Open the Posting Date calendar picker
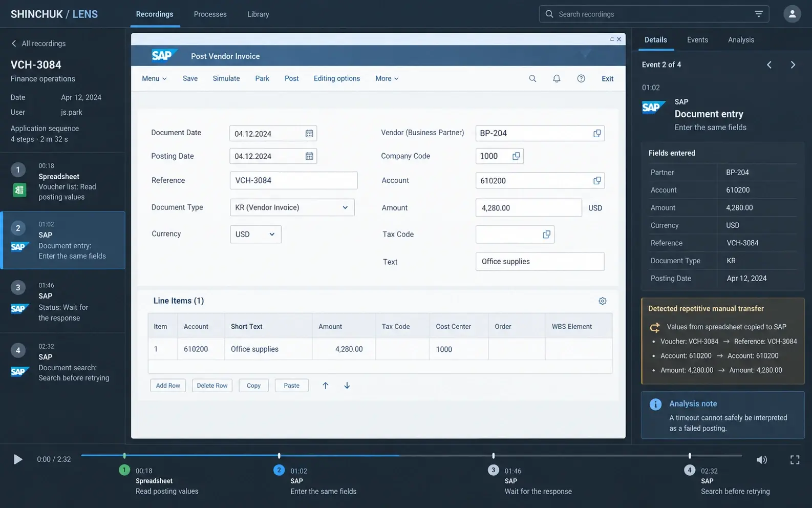This screenshot has width=812, height=508. pyautogui.click(x=309, y=156)
